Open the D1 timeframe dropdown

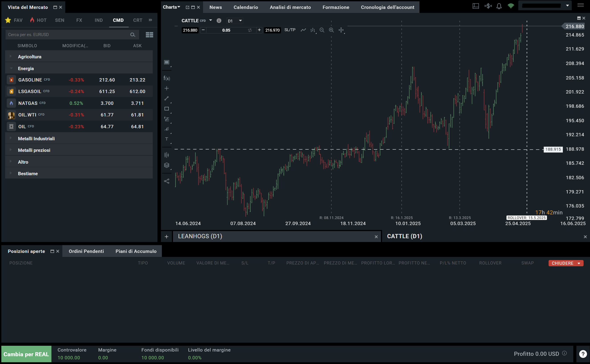coord(235,21)
